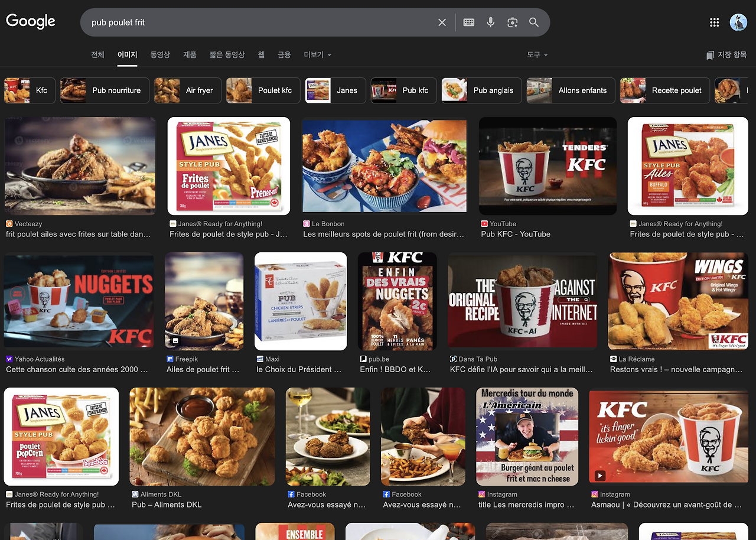The height and width of the screenshot is (540, 756).
Task: Open the on-screen keyboard input tool
Action: 469,22
